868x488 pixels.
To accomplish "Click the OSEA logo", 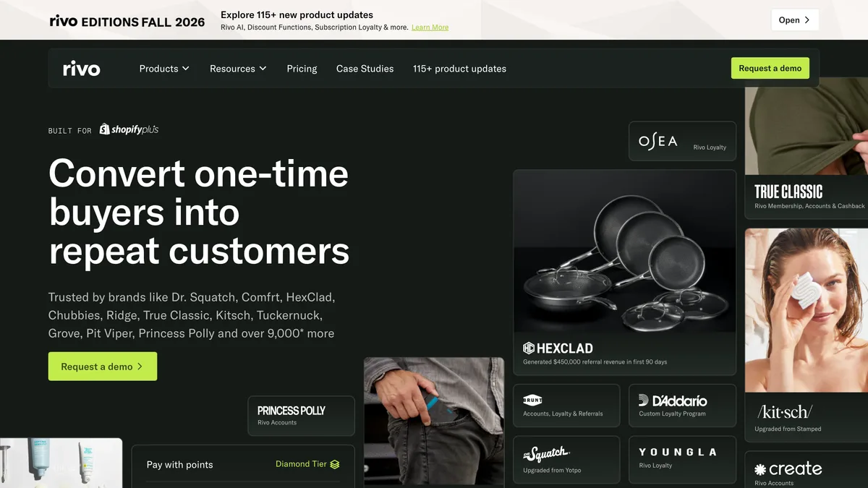I will 658,141.
